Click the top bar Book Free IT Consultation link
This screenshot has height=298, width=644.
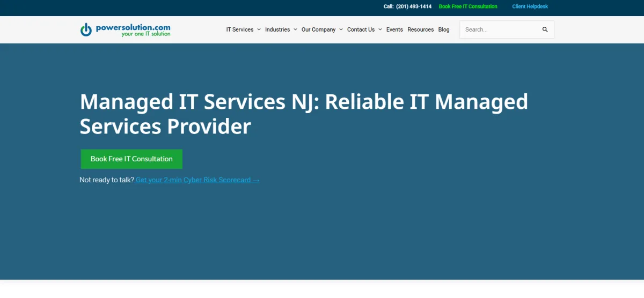click(x=468, y=6)
